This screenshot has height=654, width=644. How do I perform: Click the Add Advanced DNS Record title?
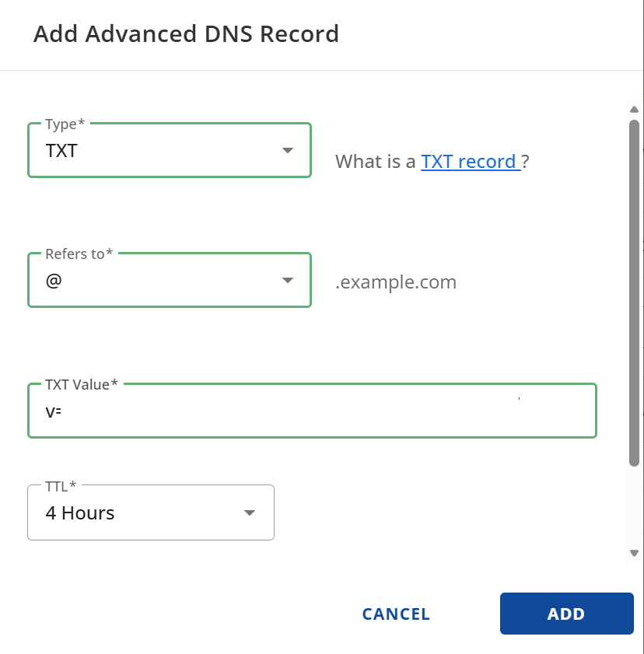tap(186, 34)
